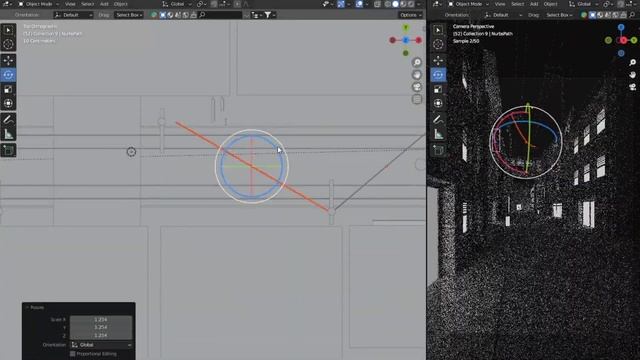Open the Options dropdown in left viewport
The width and height of the screenshot is (640, 360).
(x=411, y=15)
